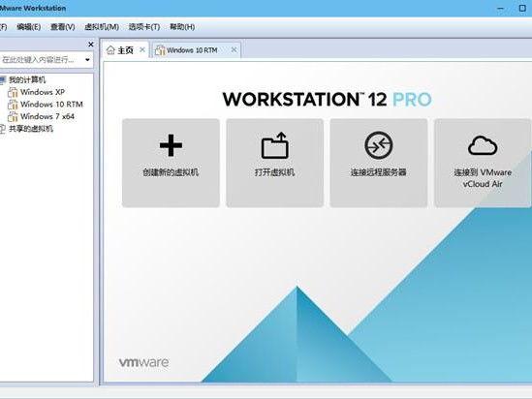
Task: Click the remote server connection arrows icon
Action: tap(379, 145)
